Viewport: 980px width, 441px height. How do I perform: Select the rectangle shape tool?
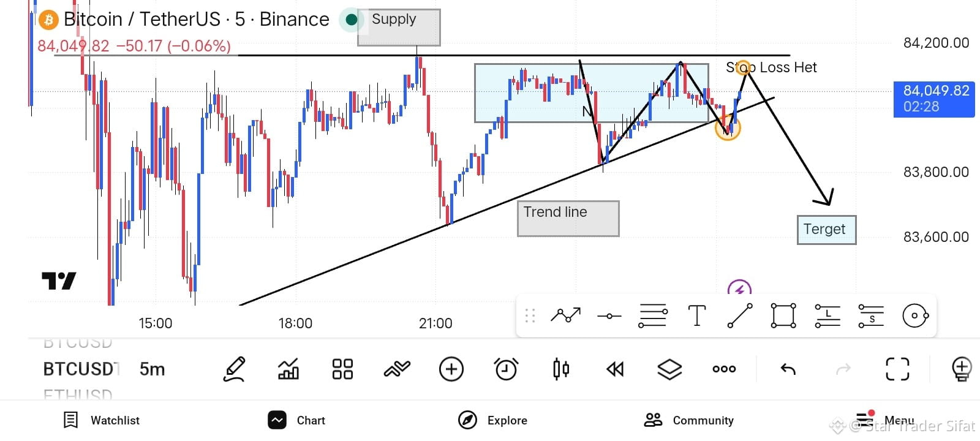[x=783, y=316]
